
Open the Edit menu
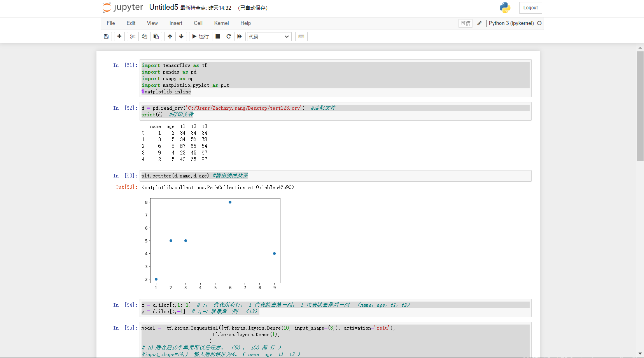click(x=131, y=23)
